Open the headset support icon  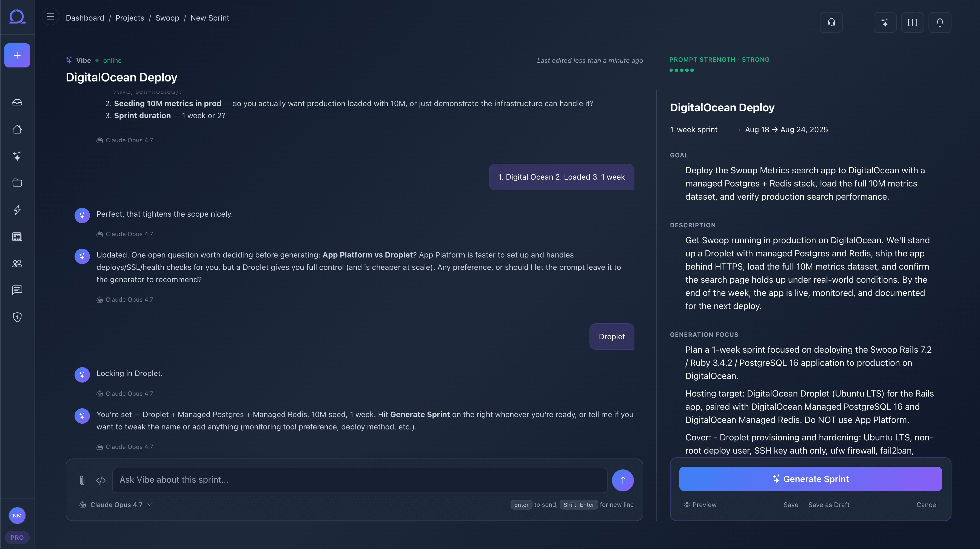831,22
